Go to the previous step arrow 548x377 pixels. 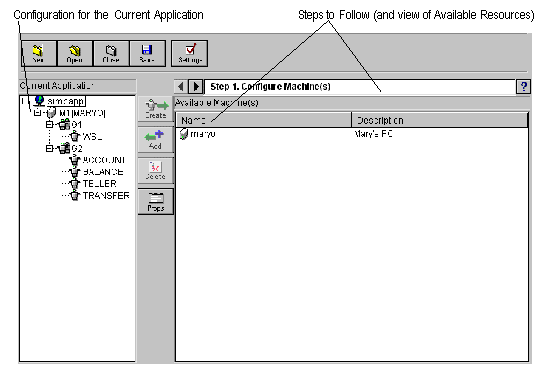tap(181, 86)
